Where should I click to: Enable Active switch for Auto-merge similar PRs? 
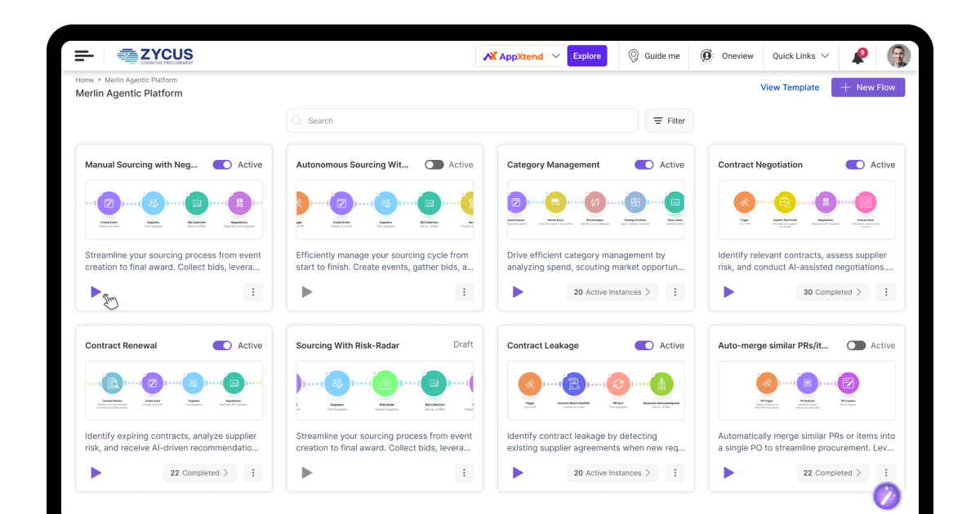click(x=856, y=345)
